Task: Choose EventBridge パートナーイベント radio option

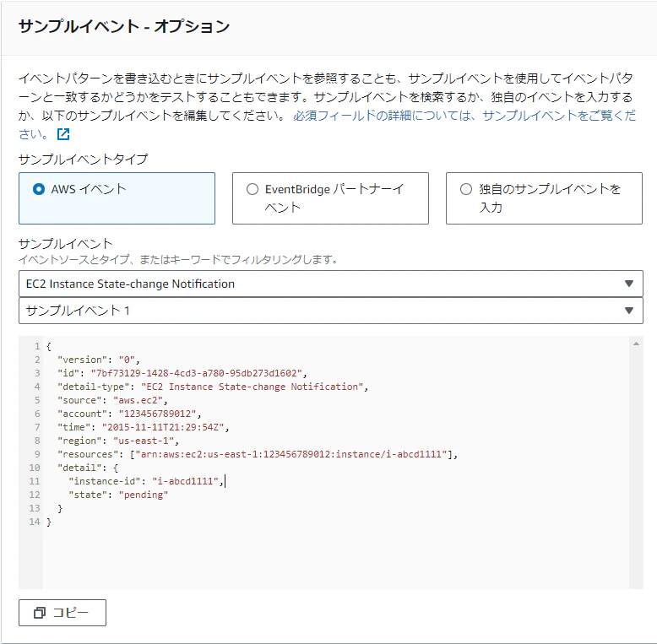Action: 252,189
